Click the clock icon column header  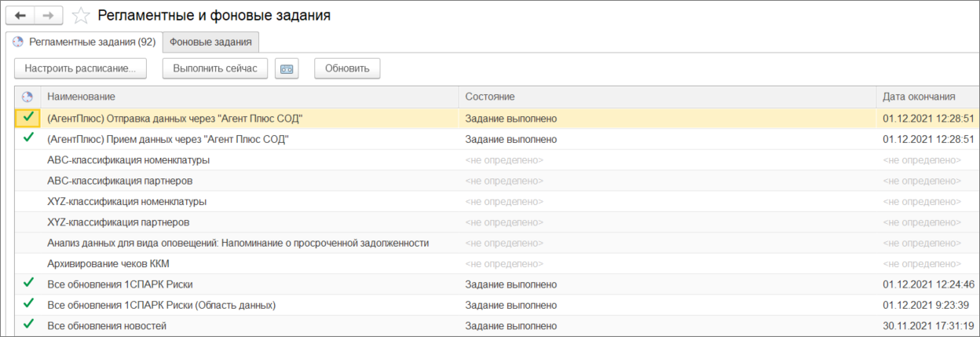[x=27, y=97]
